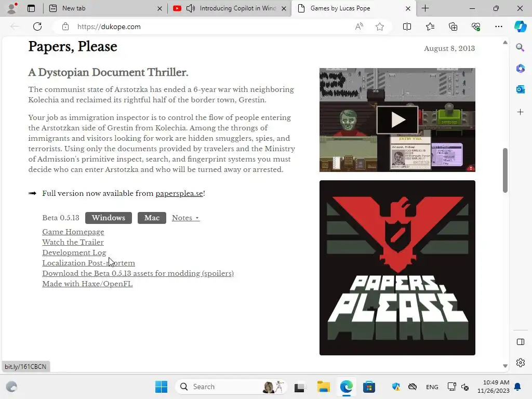Open the Windows Start menu
This screenshot has width=532, height=399.
pyautogui.click(x=161, y=387)
